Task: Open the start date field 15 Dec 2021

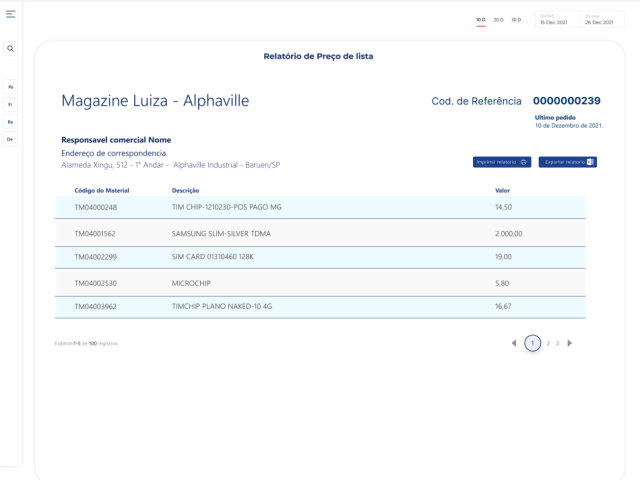Action: (x=558, y=19)
